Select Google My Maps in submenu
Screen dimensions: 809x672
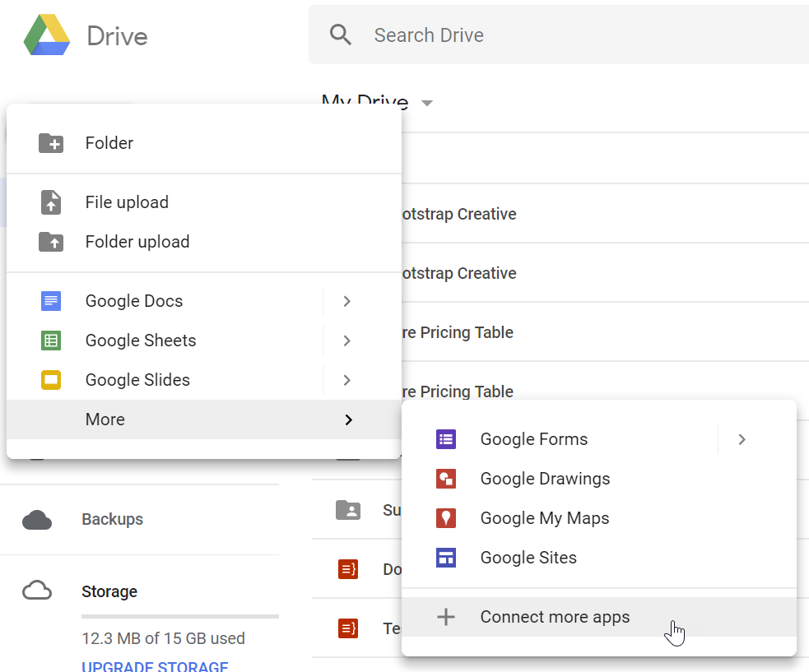599,518
